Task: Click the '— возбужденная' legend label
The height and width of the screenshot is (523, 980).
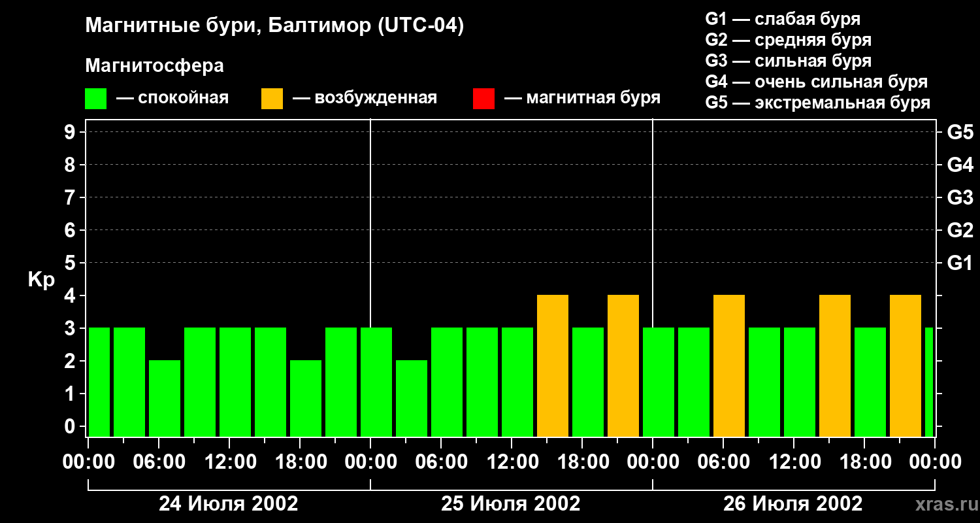Action: [x=365, y=98]
